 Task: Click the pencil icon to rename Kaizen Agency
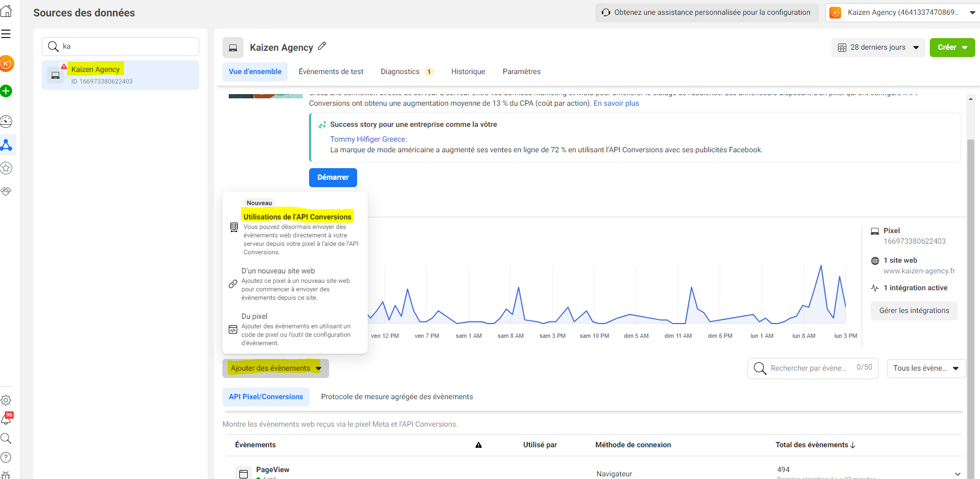(322, 47)
